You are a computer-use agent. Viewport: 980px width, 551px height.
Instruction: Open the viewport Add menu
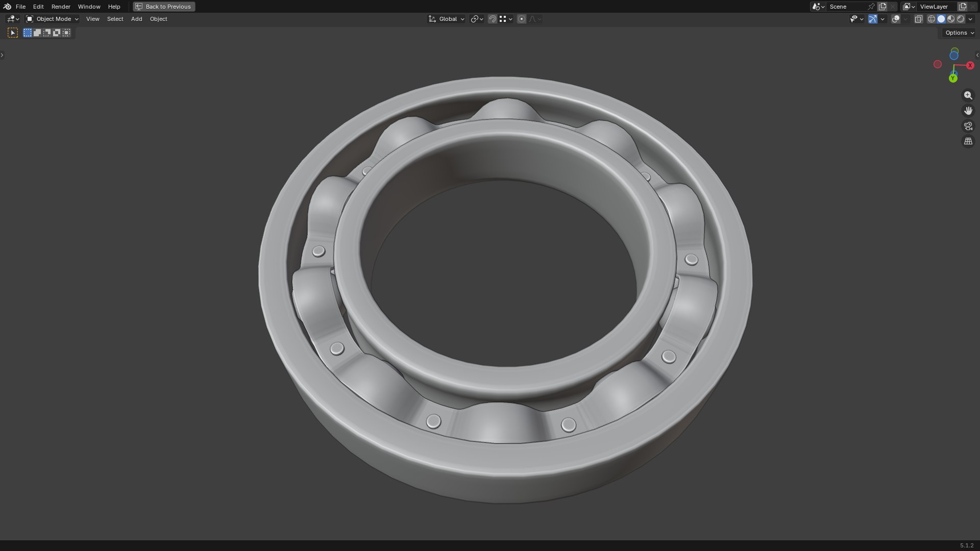(136, 19)
